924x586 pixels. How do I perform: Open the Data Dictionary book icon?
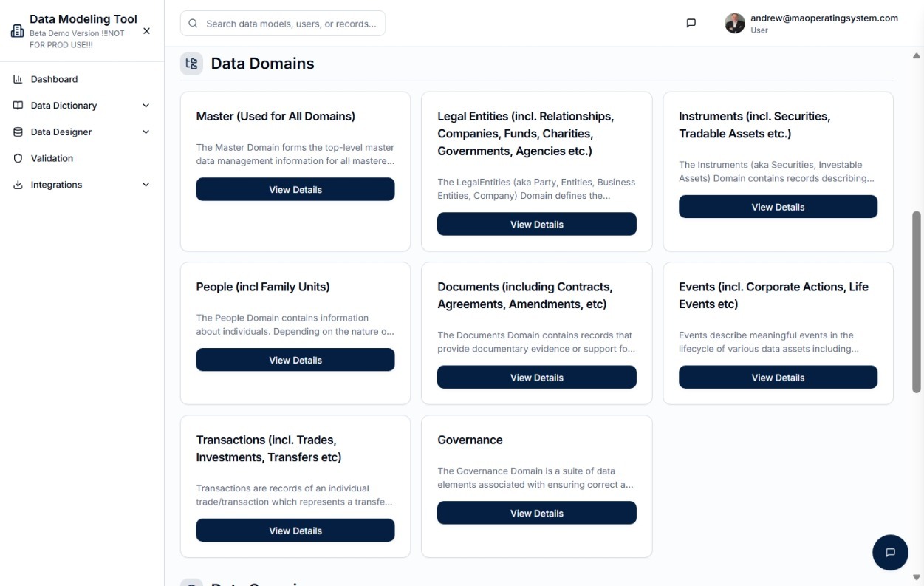pos(18,105)
